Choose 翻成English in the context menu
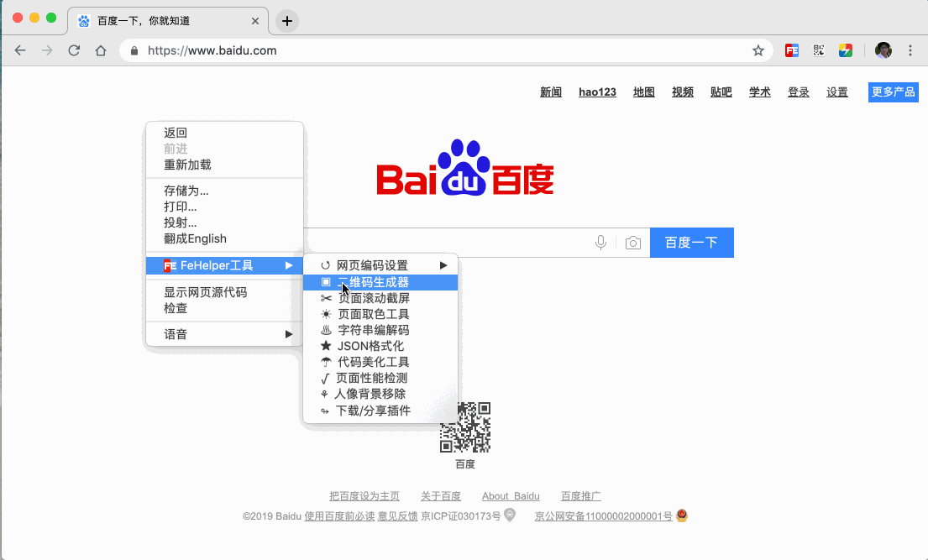 [224, 238]
